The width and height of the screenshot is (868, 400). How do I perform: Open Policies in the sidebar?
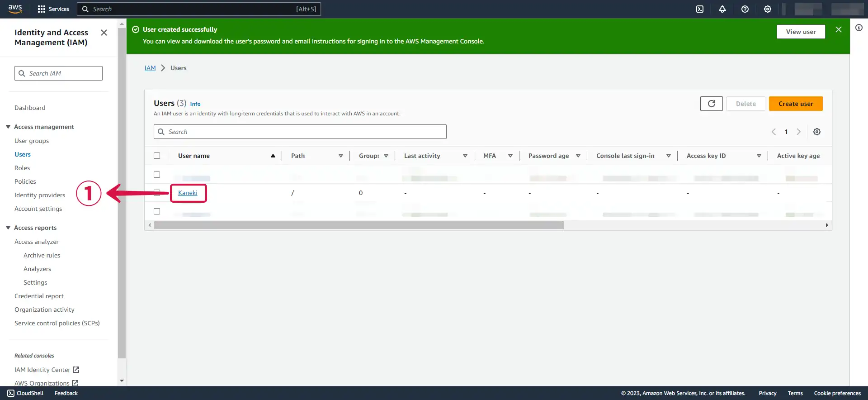click(x=25, y=181)
